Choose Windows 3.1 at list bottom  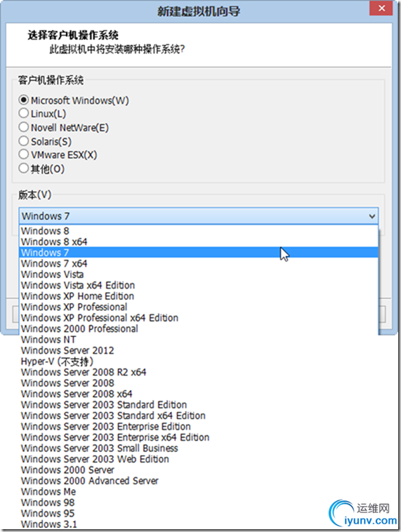[199, 524]
